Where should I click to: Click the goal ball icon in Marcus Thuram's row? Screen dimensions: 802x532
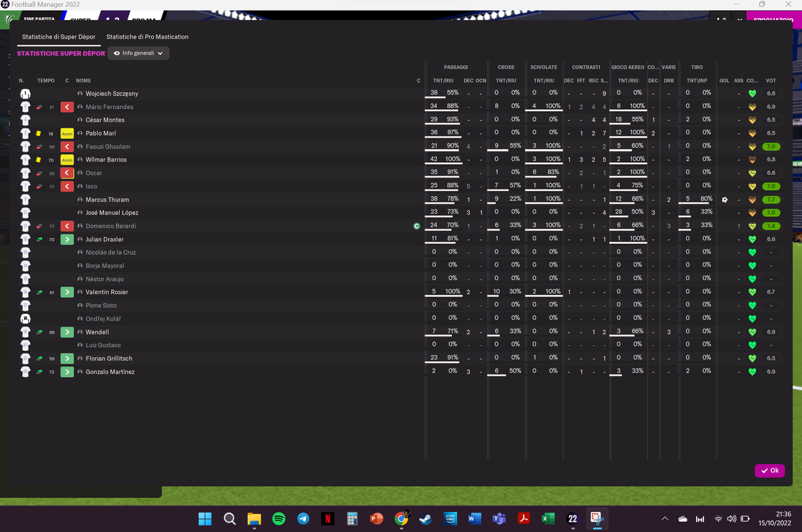[x=724, y=199]
